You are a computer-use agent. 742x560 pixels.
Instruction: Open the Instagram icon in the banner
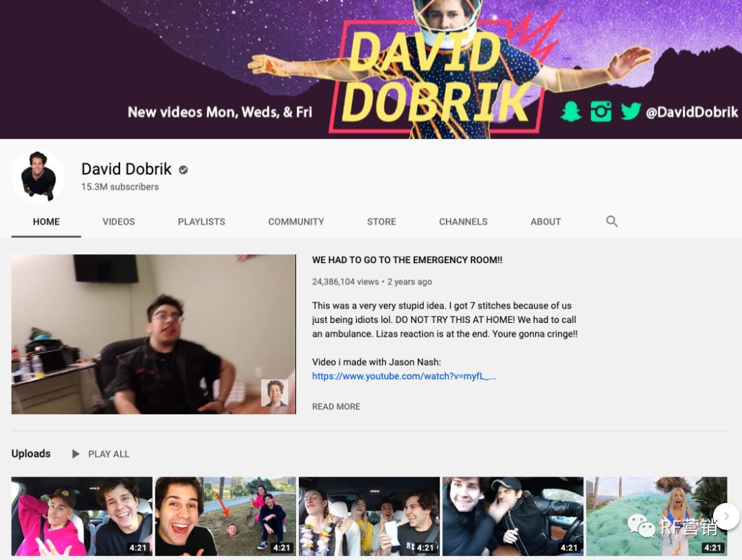(601, 112)
